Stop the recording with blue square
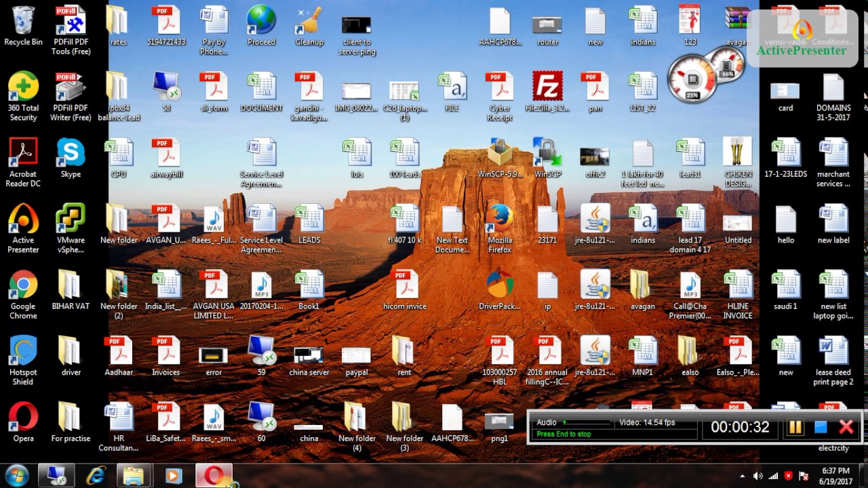 point(821,427)
